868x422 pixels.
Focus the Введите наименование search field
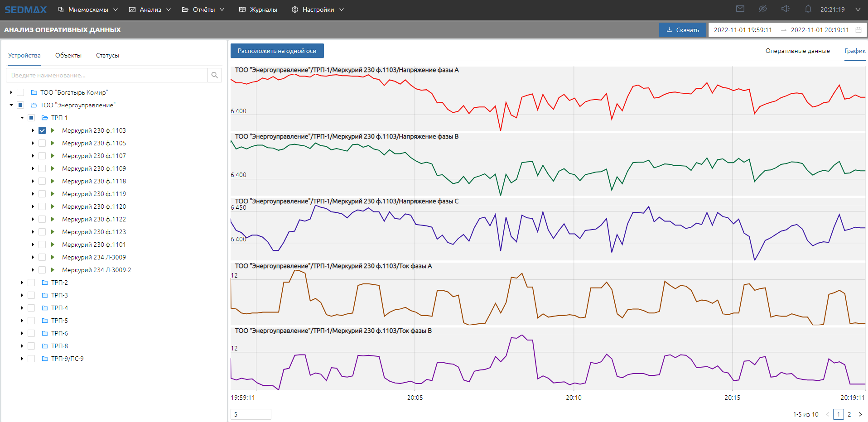107,75
